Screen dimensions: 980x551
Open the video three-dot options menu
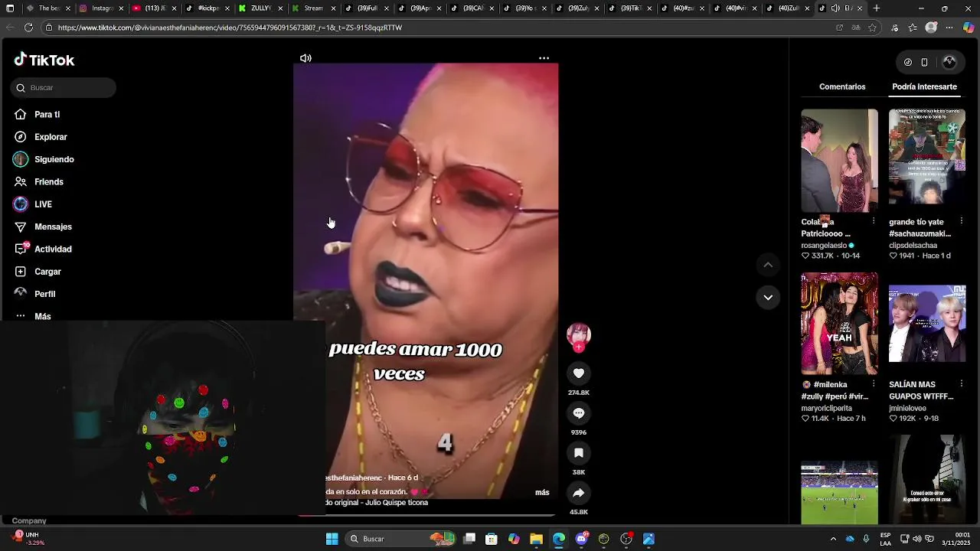click(x=544, y=58)
